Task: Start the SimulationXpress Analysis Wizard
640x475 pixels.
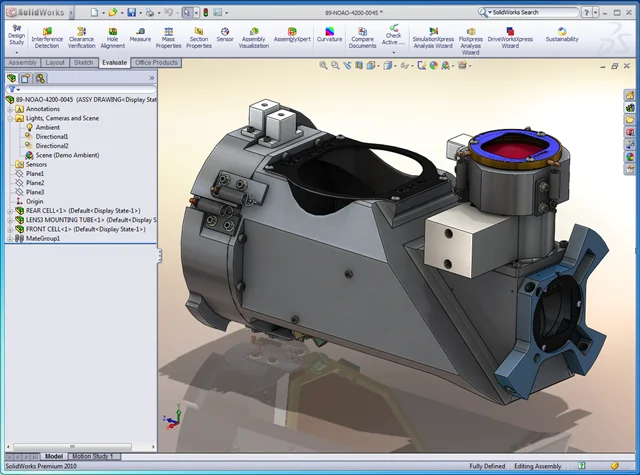Action: [432, 37]
